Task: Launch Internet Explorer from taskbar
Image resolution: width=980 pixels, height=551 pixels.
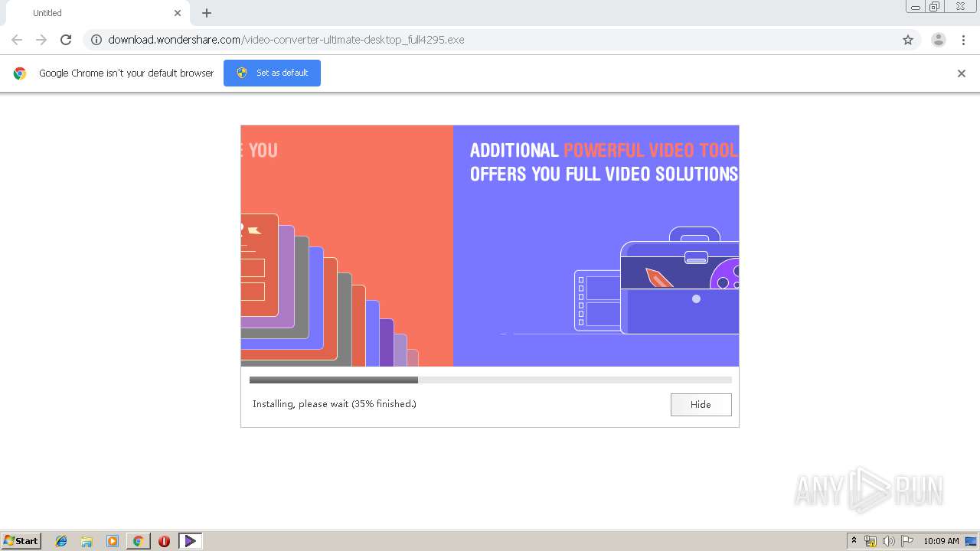Action: tap(61, 541)
